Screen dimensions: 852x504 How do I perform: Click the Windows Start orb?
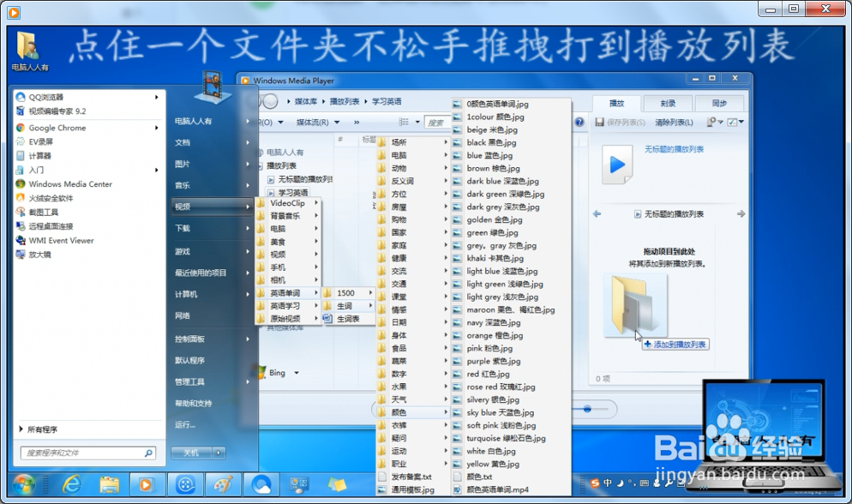[x=24, y=484]
